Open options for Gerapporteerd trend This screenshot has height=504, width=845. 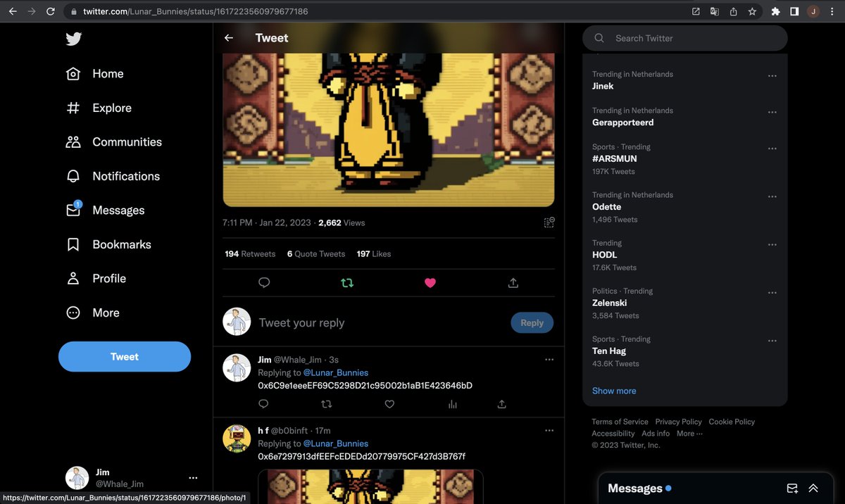(772, 113)
